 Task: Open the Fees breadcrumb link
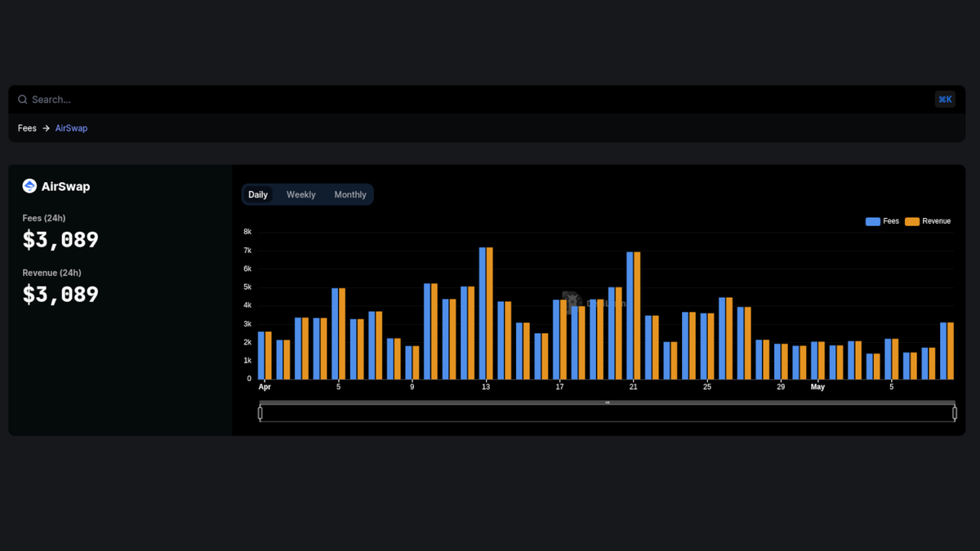pyautogui.click(x=27, y=128)
